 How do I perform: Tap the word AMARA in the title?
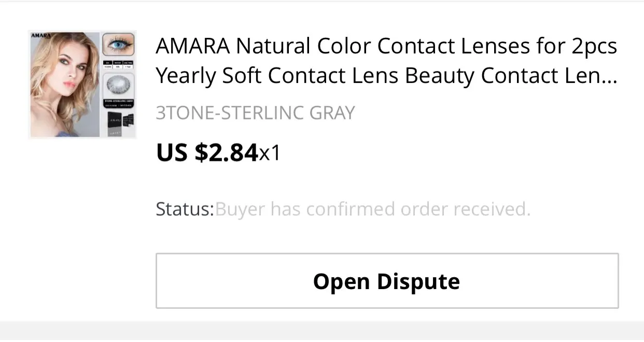[x=192, y=46]
